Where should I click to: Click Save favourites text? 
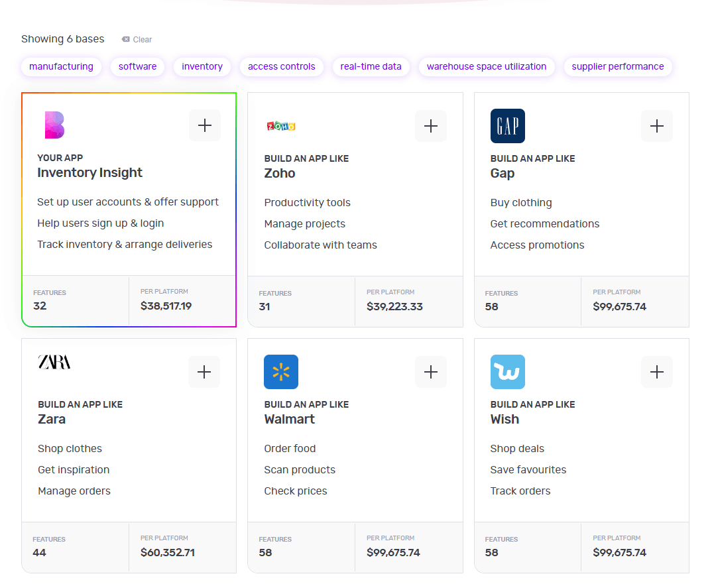[528, 469]
